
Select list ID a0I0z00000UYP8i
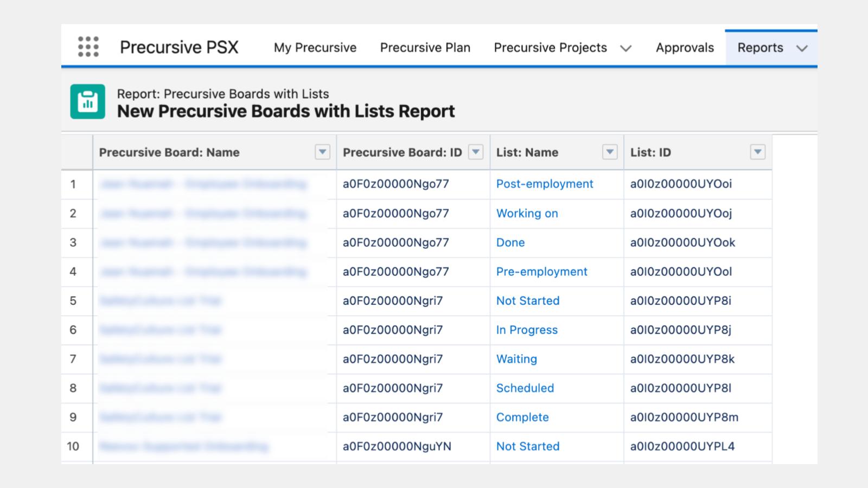click(x=681, y=301)
